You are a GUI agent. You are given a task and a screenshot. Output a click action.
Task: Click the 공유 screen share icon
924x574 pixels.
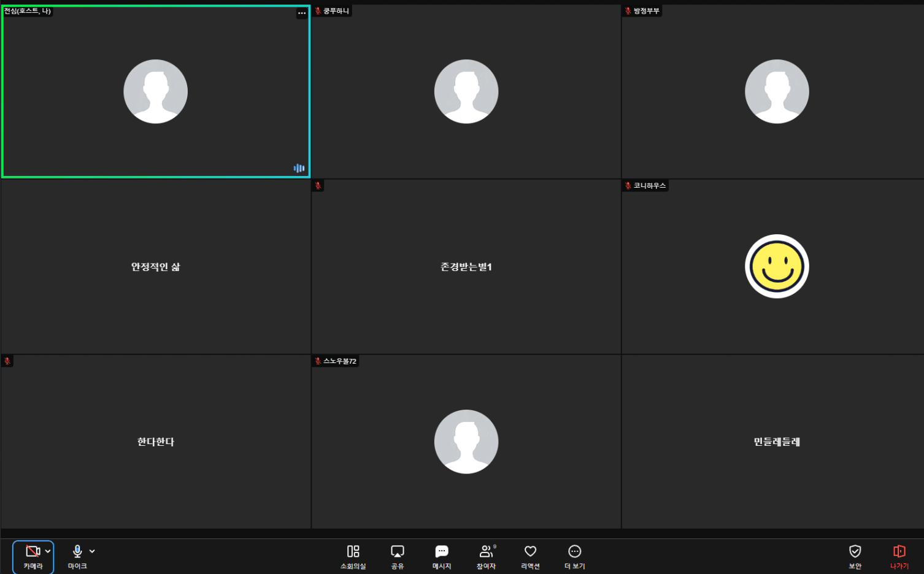pos(398,551)
